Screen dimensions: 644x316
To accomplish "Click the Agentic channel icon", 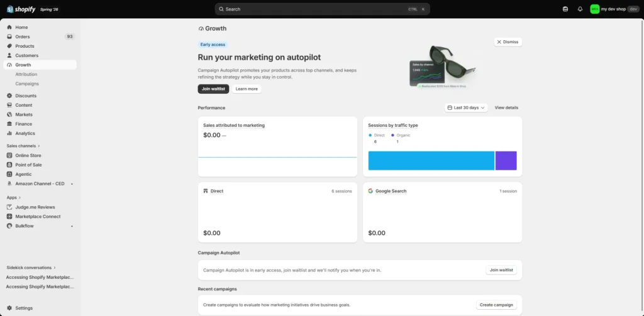I will click(9, 175).
